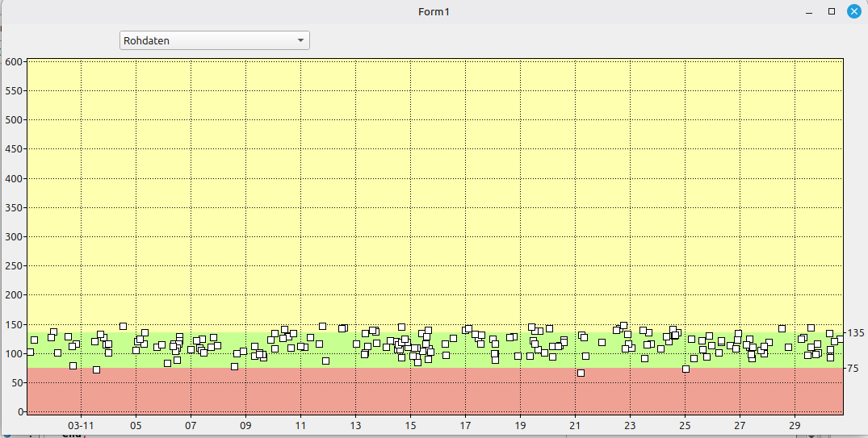Click the 450 label on the y-axis
The width and height of the screenshot is (868, 438).
click(13, 149)
